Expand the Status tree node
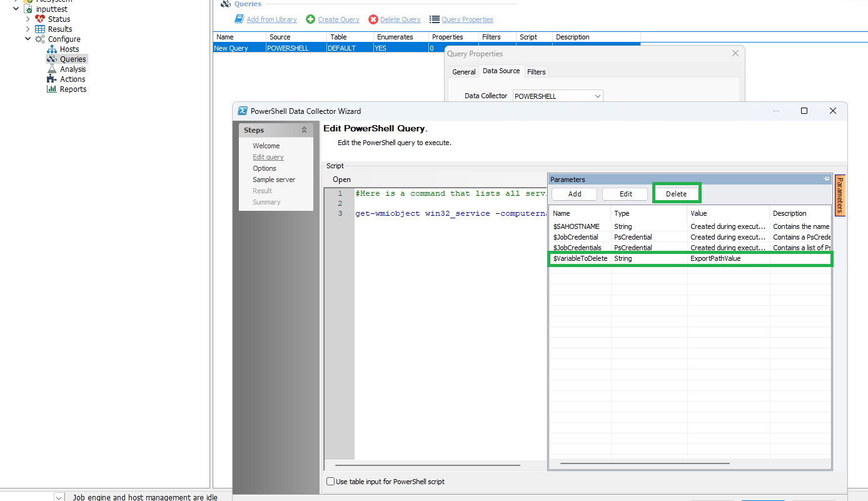Viewport: 868px width, 501px height. coord(28,19)
